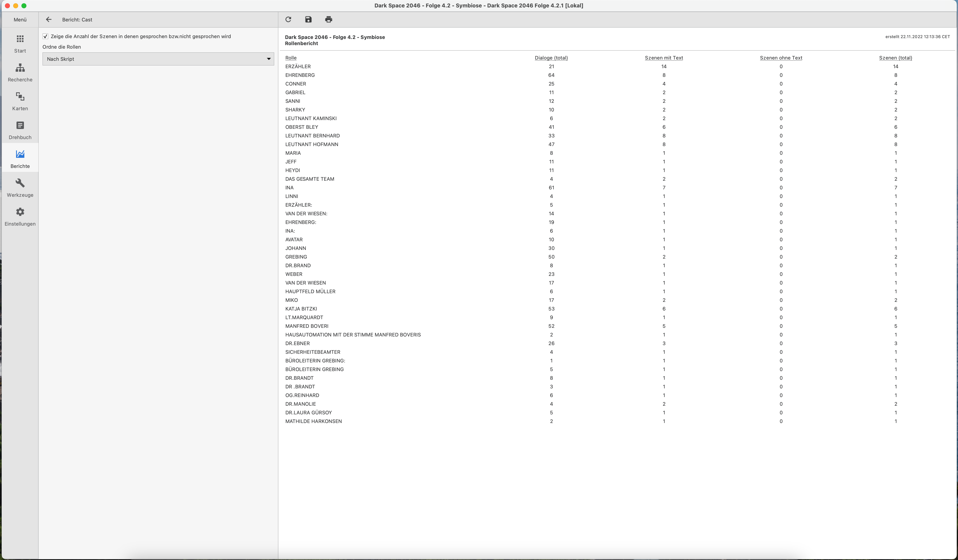Select the DR.BRAND role
Screen dimensions: 958x560
298,266
